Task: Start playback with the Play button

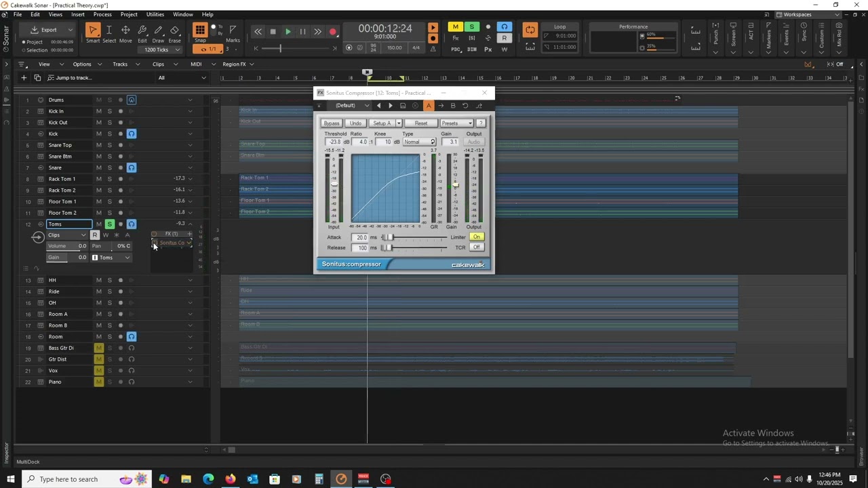Action: tap(288, 32)
